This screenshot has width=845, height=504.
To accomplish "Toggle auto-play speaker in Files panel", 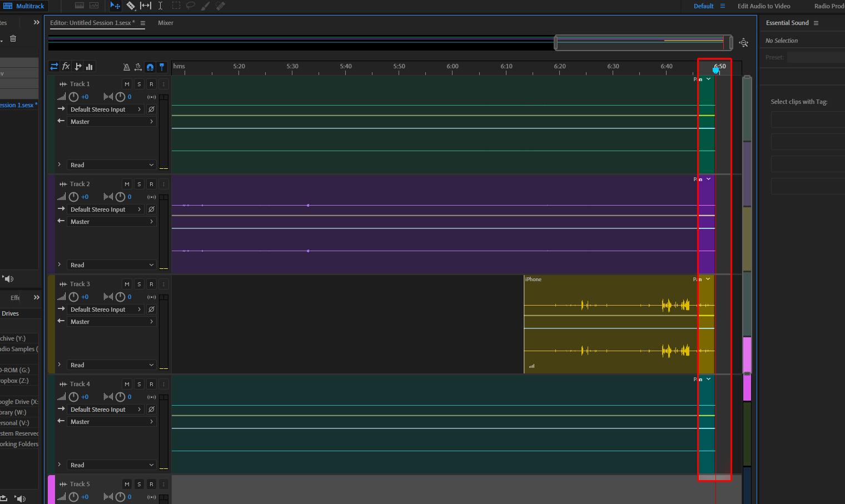I will coord(8,278).
